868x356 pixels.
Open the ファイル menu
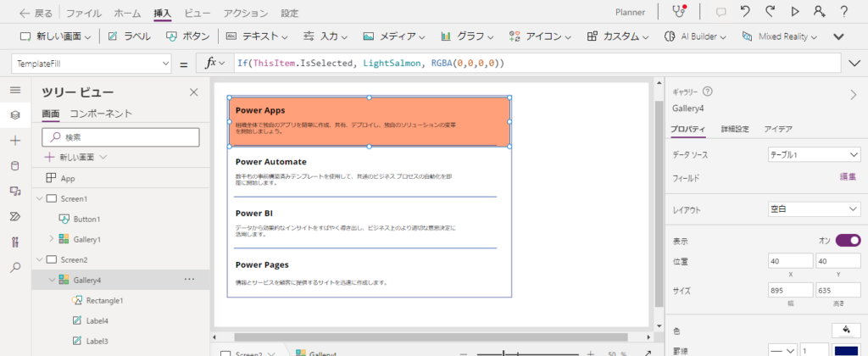[84, 14]
